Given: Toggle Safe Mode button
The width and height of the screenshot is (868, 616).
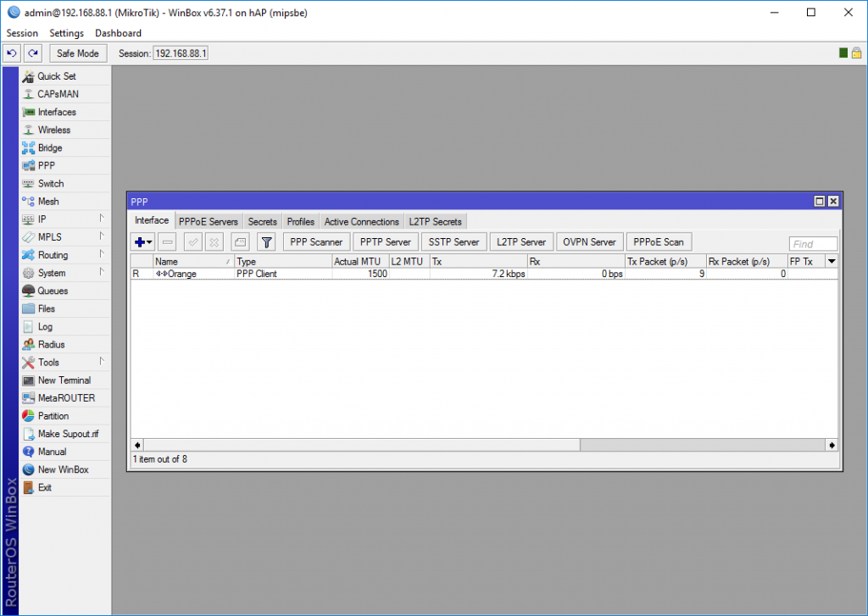Looking at the screenshot, I should click(78, 53).
